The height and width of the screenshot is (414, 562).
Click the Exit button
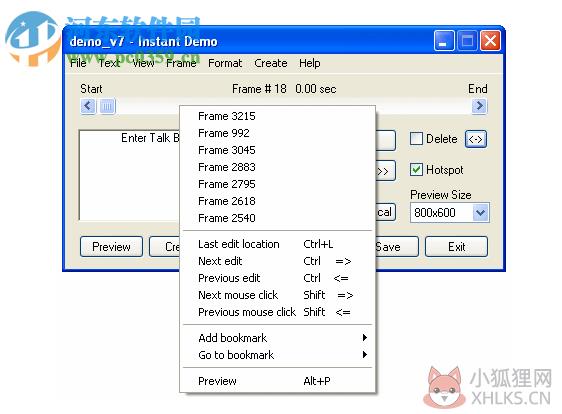[x=456, y=247]
